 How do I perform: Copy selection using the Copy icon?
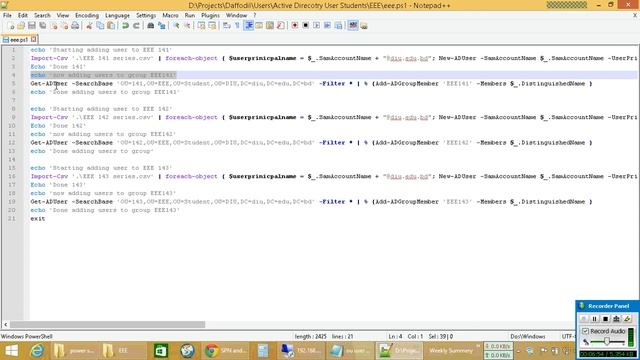(100, 26)
